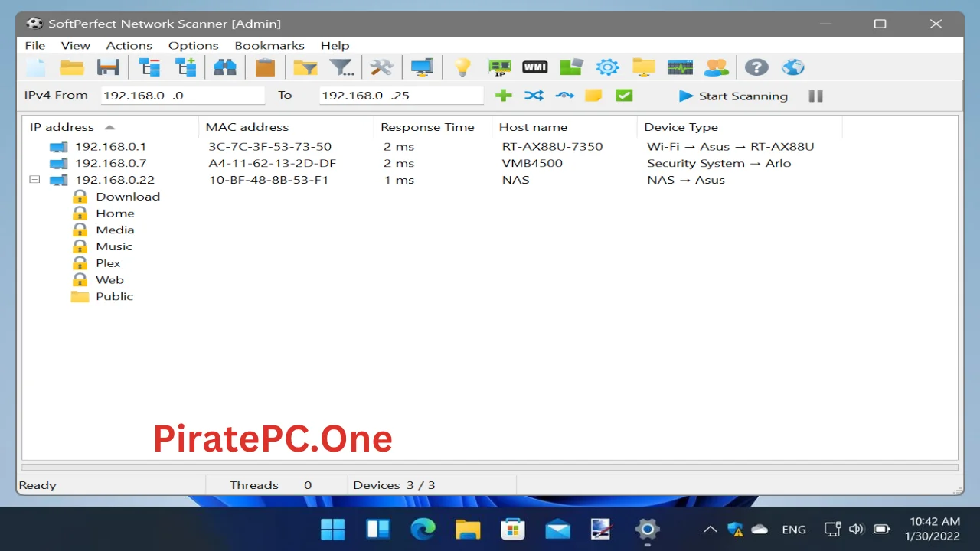Click the green checkmark icon
The height and width of the screenshot is (551, 980).
[624, 96]
